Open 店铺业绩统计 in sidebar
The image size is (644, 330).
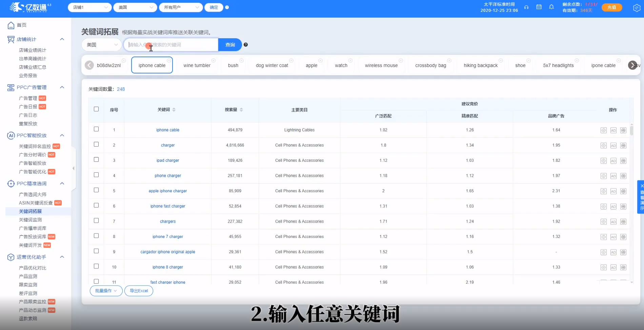click(33, 50)
